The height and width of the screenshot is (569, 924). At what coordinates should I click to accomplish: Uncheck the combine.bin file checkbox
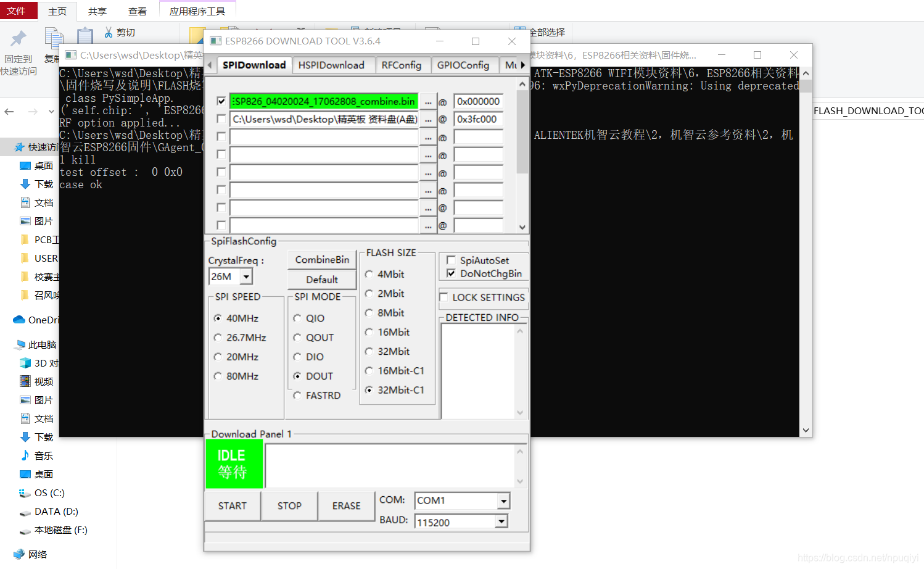coord(221,101)
